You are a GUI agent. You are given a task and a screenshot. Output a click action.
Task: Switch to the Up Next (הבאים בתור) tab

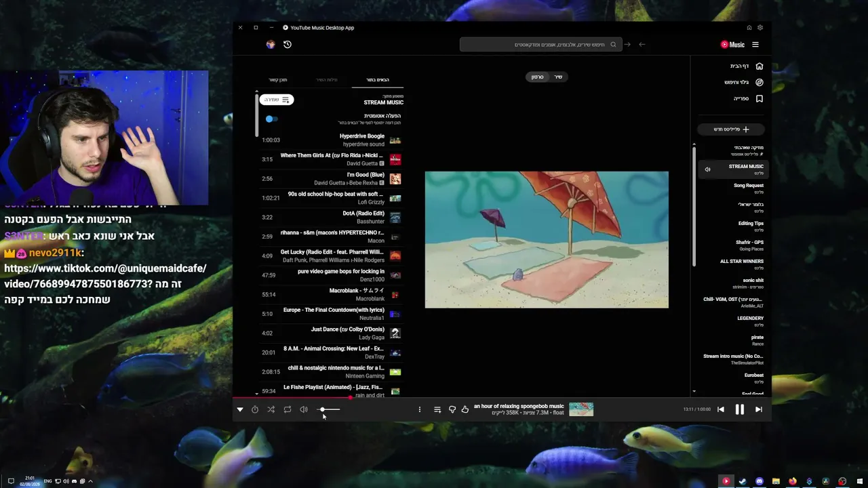[x=378, y=80]
